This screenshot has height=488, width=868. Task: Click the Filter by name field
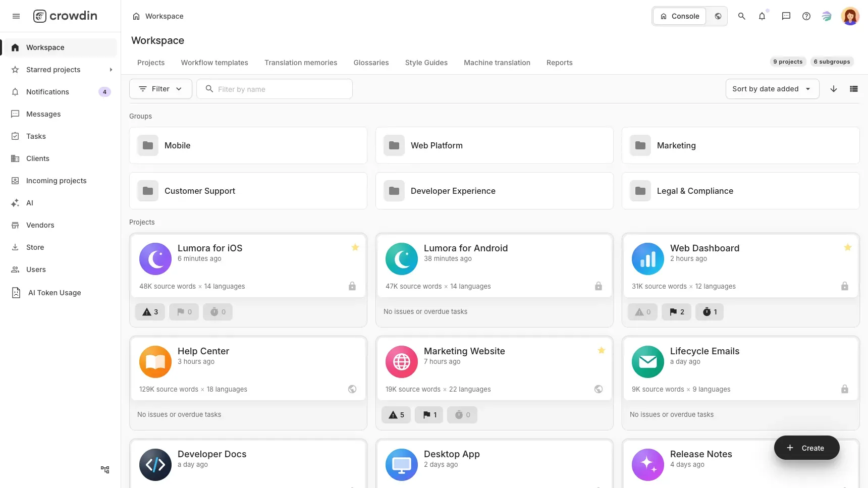(275, 89)
